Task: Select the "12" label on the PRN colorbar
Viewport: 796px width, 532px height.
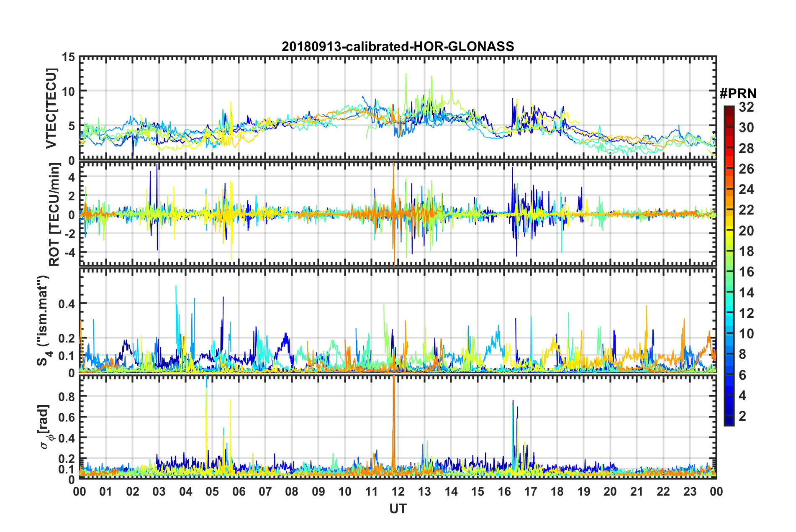Action: (x=747, y=313)
